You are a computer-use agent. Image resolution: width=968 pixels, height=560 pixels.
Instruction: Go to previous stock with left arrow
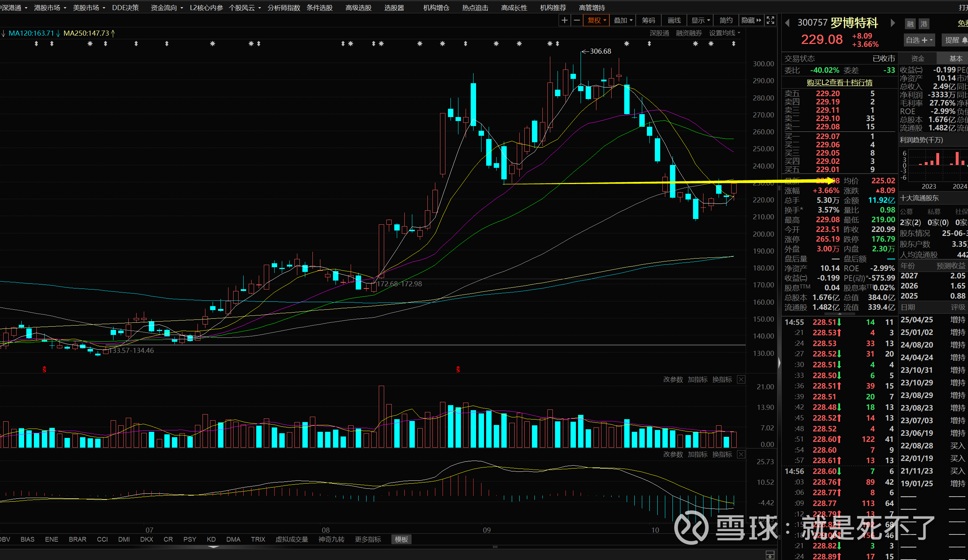click(x=787, y=23)
